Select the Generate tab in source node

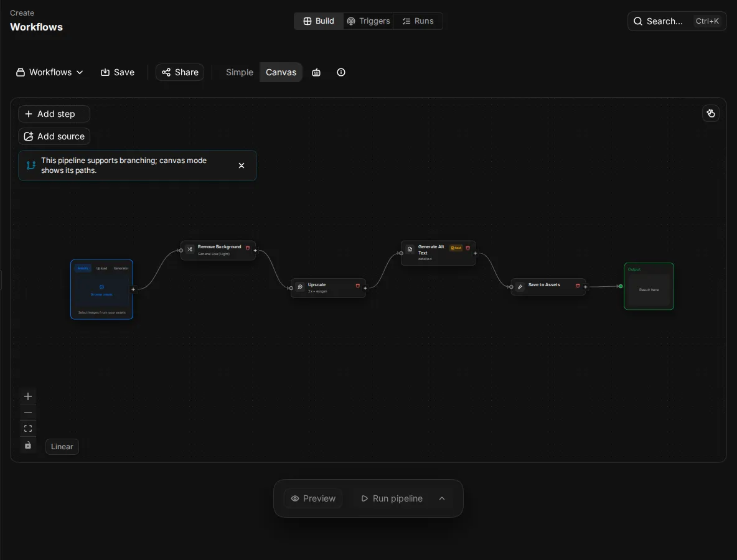click(x=121, y=268)
